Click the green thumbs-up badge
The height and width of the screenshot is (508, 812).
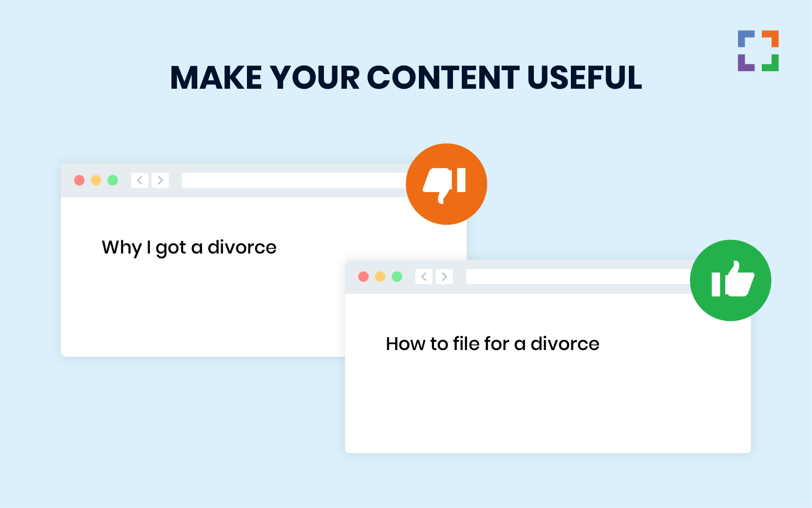coord(730,280)
